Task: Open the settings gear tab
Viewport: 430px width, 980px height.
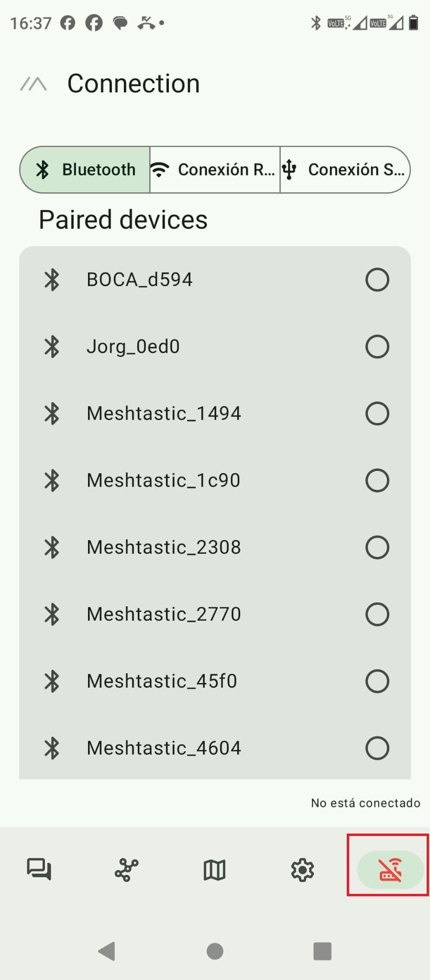Action: click(302, 869)
